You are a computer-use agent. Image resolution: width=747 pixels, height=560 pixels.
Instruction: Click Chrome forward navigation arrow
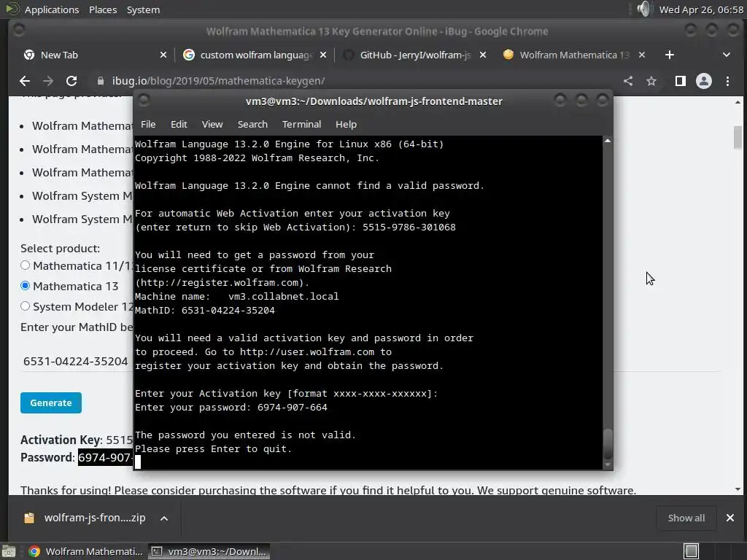tap(48, 81)
